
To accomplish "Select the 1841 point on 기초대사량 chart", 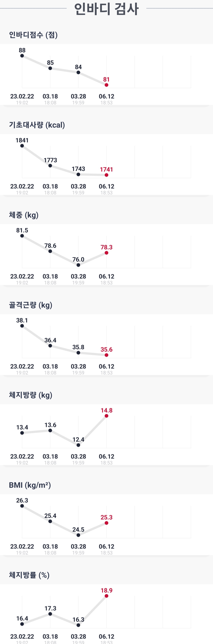I will (22, 146).
